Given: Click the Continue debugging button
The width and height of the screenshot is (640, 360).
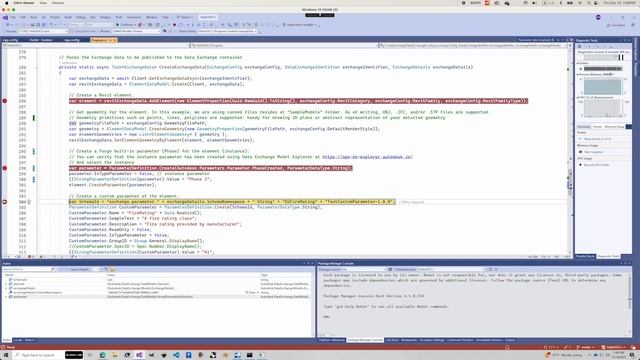Looking at the screenshot, I should (125, 25).
